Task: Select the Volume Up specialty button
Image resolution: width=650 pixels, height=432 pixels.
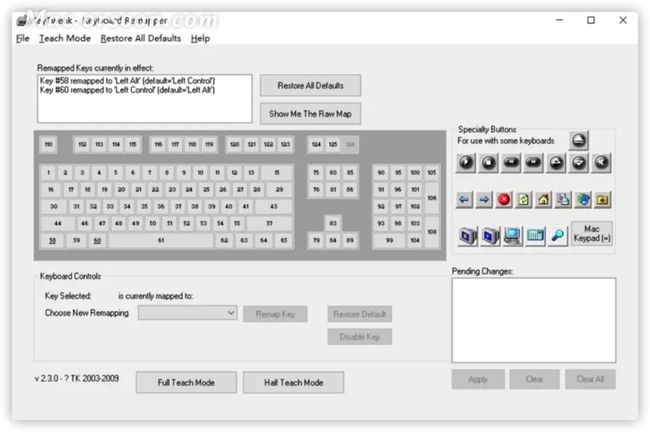Action: (556, 163)
